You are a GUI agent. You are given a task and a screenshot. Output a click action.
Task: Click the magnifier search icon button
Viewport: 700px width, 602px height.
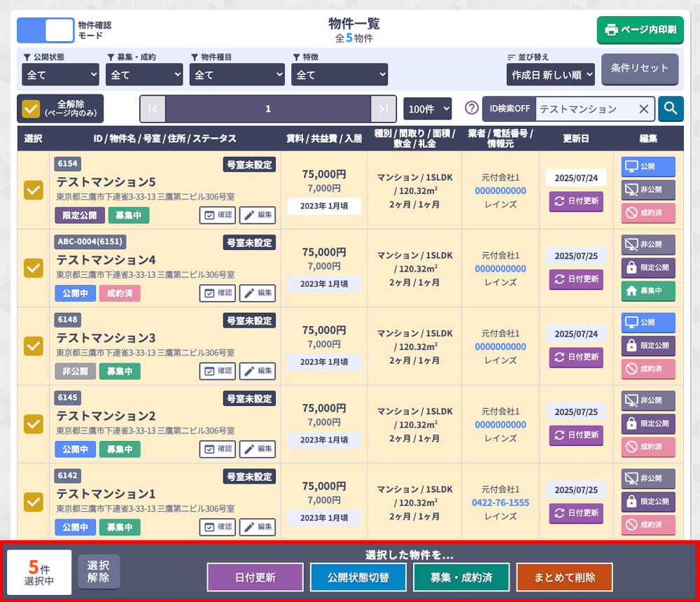click(671, 108)
